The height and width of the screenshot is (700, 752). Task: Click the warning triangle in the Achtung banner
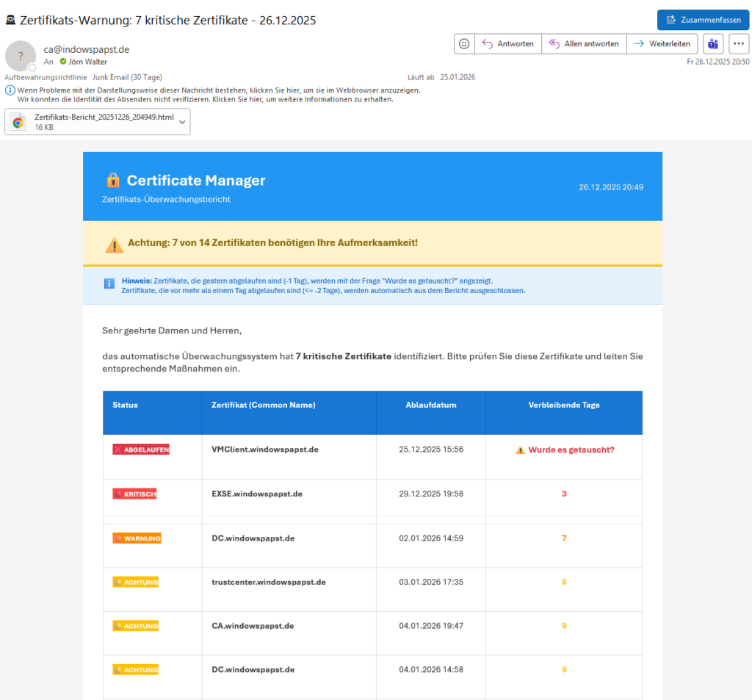click(x=114, y=245)
